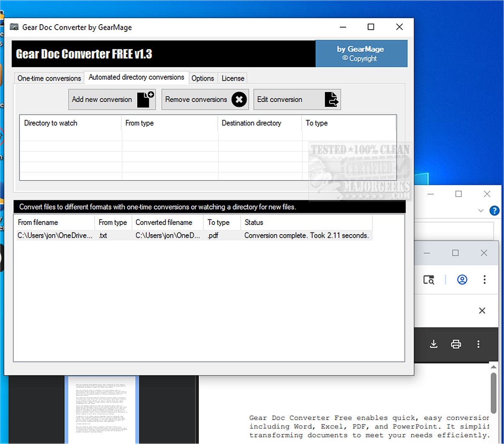The width and height of the screenshot is (504, 444).
Task: Click the PDF viewer vertical scrollbar thumb
Action: tap(494, 393)
